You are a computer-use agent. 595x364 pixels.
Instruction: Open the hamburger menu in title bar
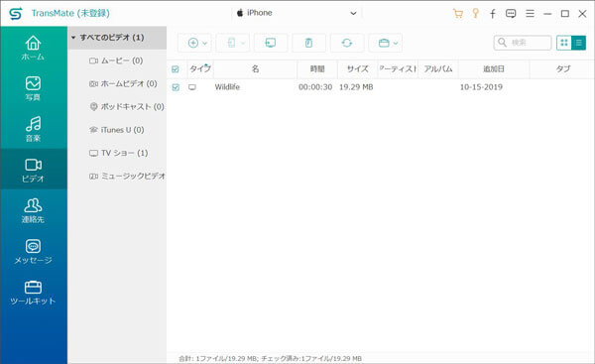(x=531, y=14)
